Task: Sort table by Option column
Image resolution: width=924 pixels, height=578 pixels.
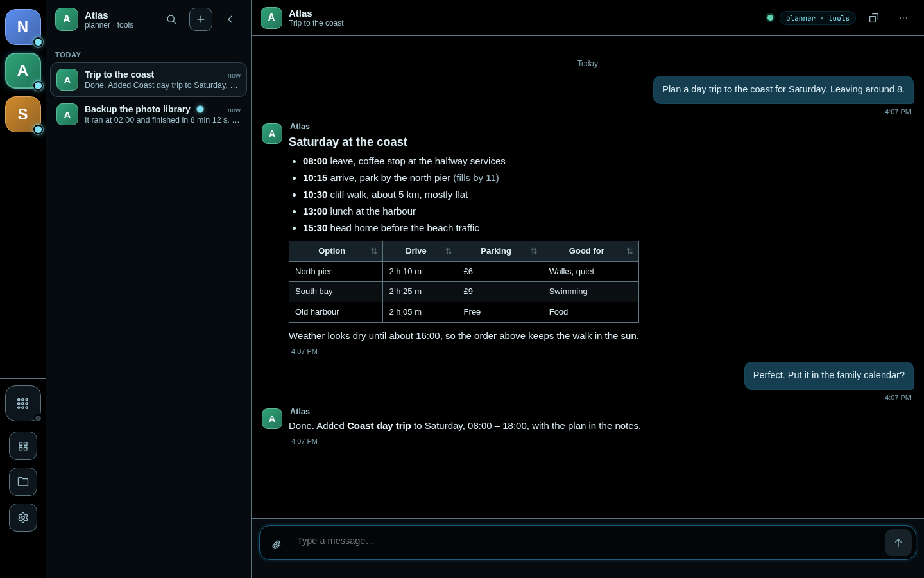Action: pyautogui.click(x=336, y=251)
